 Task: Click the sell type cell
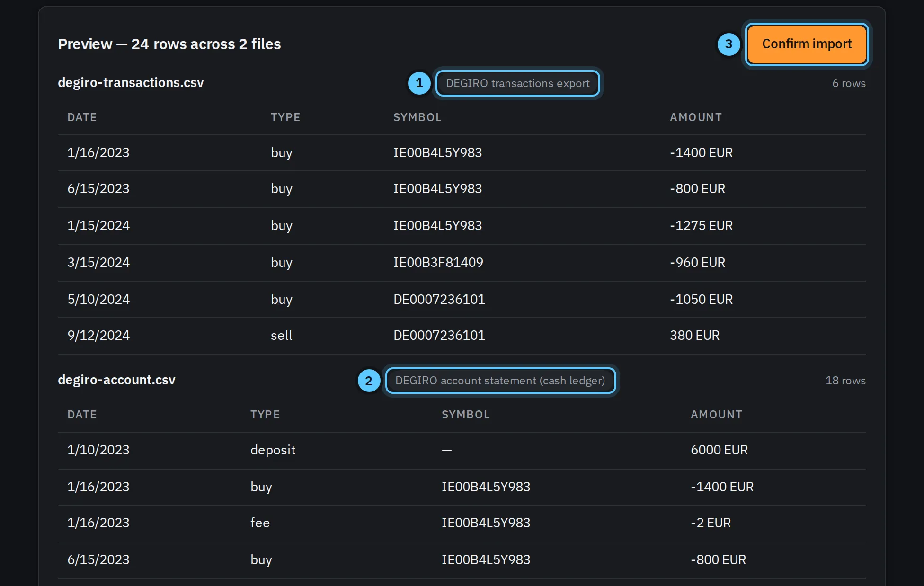pos(281,335)
